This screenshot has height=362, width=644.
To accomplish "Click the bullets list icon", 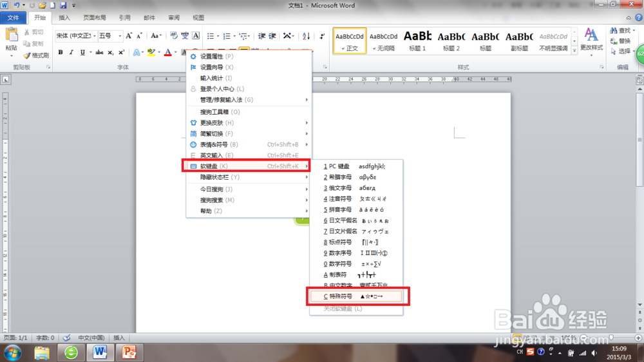I will 211,36.
